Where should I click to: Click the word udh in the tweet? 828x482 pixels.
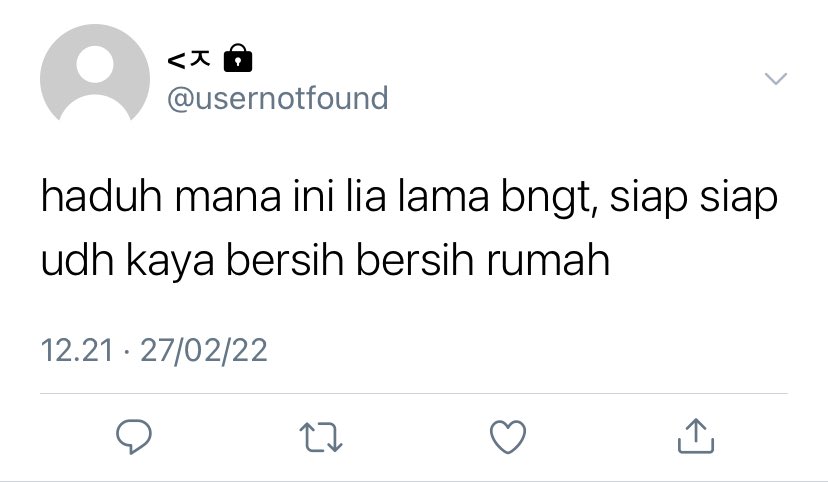[x=77, y=259]
